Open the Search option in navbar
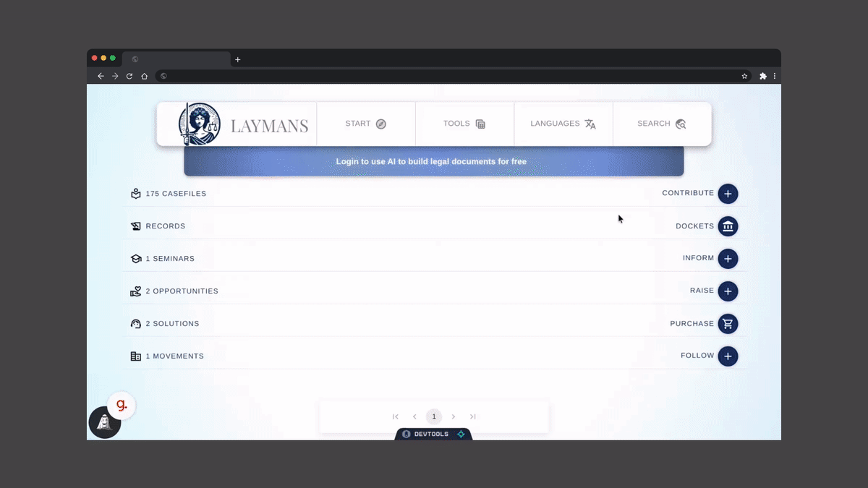This screenshot has height=488, width=868. (x=661, y=124)
